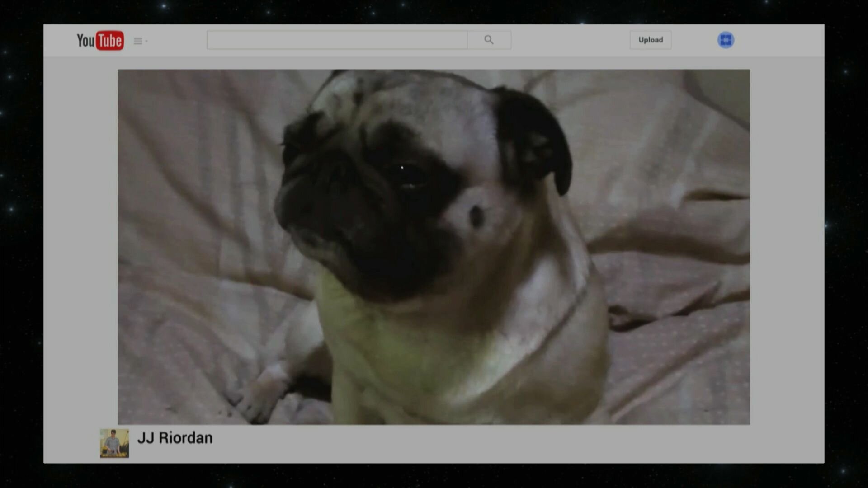Click Riordan in the channel title
This screenshot has height=488, width=868.
tap(185, 438)
